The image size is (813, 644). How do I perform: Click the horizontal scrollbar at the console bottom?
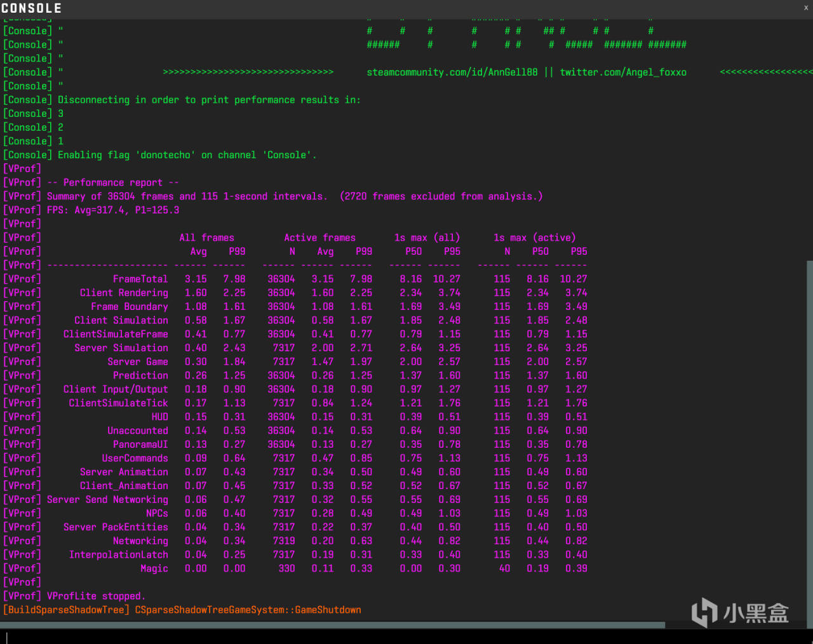[x=332, y=625]
